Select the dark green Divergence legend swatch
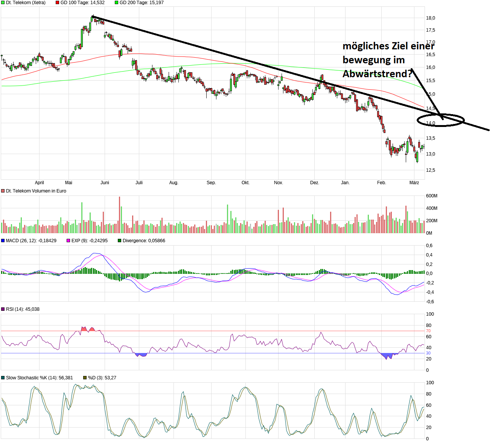 [x=120, y=241]
